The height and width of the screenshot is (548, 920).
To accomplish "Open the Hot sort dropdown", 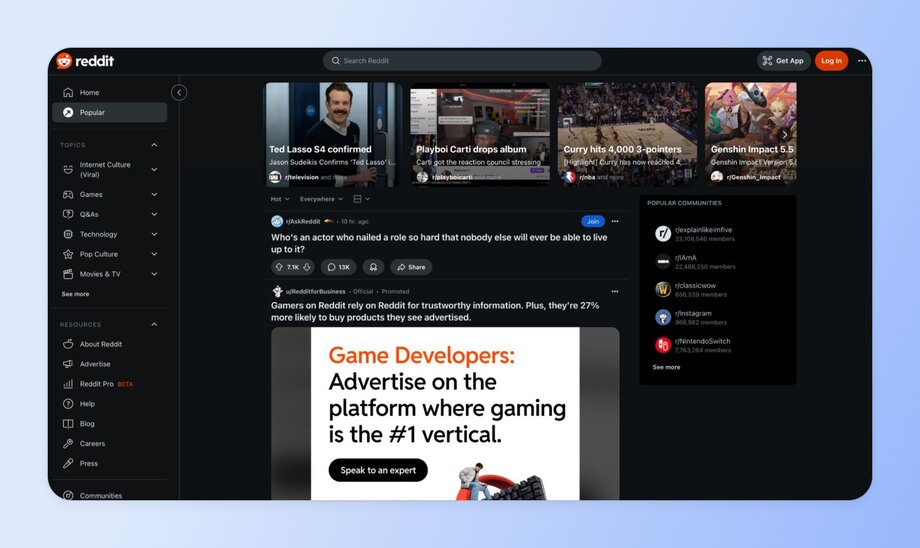I will (x=280, y=199).
